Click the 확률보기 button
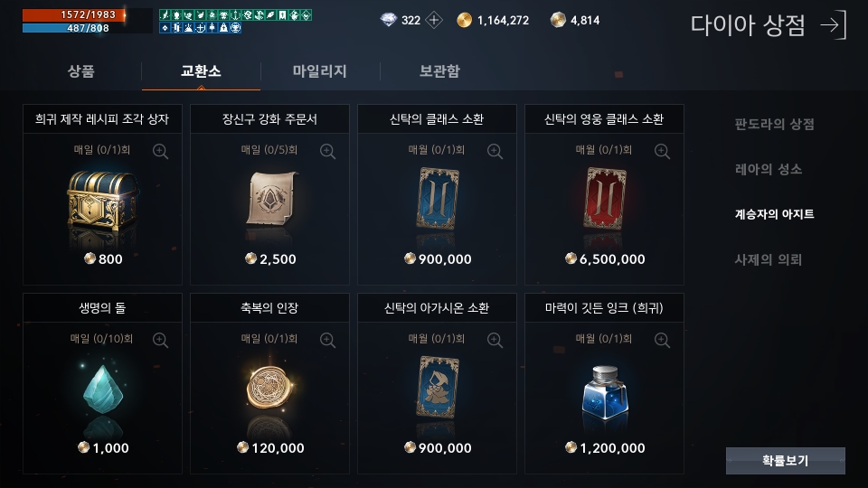 coord(786,461)
